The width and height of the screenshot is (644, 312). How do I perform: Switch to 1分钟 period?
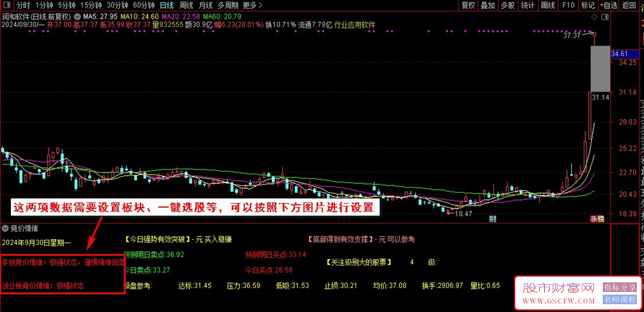pos(44,5)
